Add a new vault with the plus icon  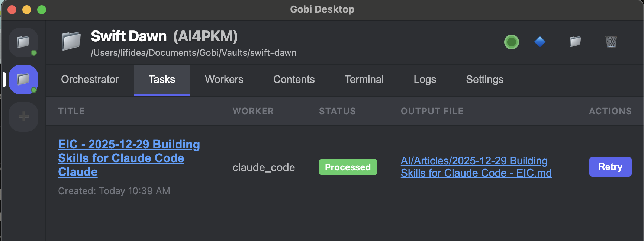click(23, 117)
